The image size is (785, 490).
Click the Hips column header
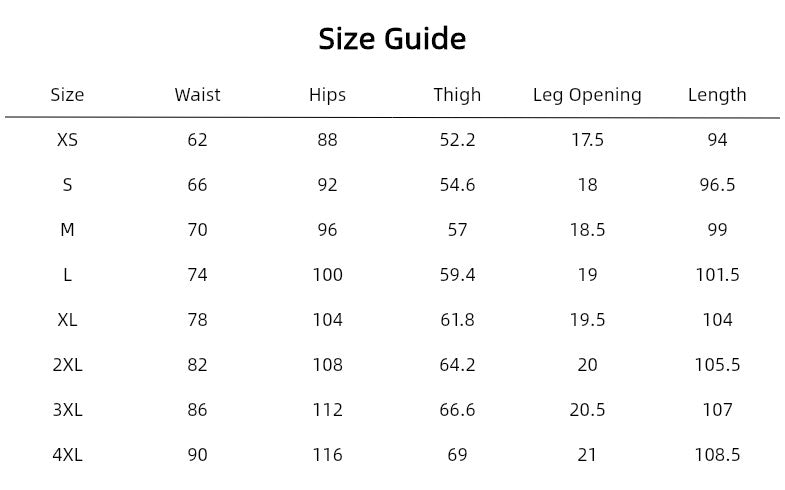coord(327,95)
